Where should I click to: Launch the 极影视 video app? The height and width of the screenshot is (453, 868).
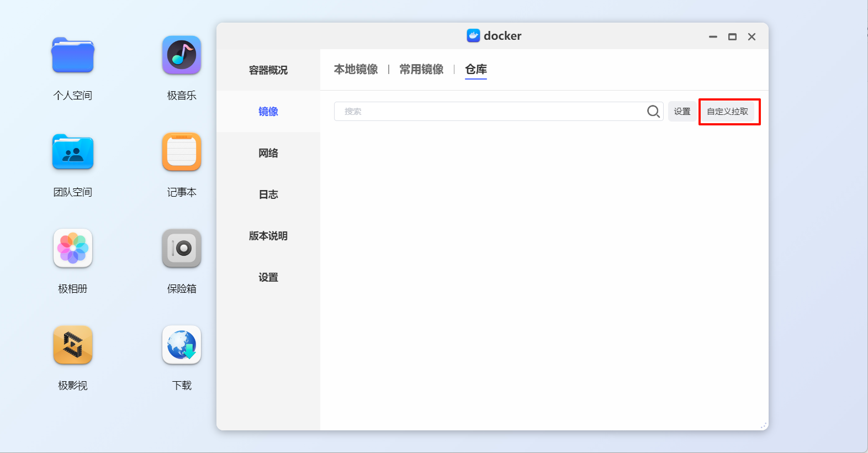tap(72, 345)
